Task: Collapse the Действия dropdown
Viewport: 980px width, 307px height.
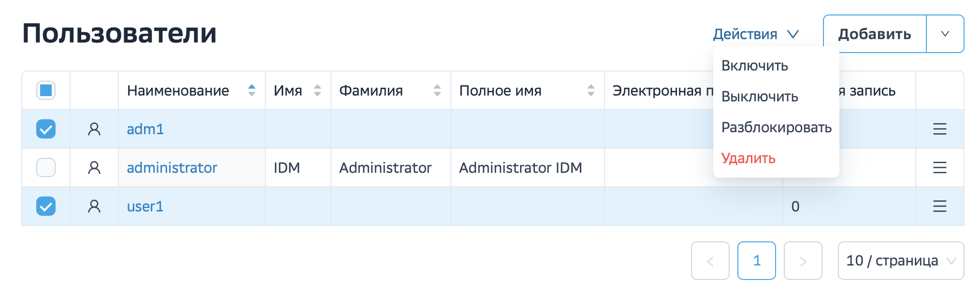Action: click(x=756, y=34)
